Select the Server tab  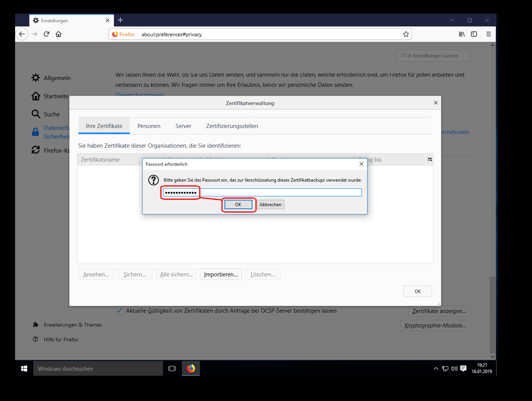(183, 126)
